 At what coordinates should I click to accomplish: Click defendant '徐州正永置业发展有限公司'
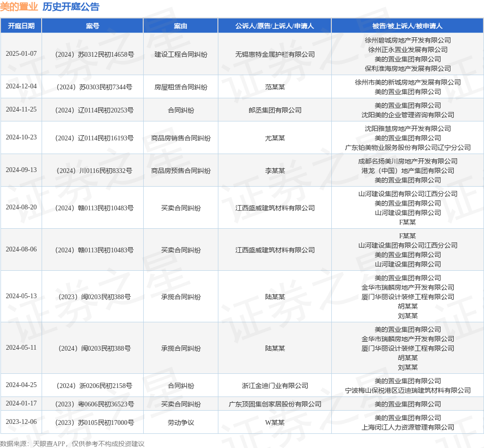[408, 50]
